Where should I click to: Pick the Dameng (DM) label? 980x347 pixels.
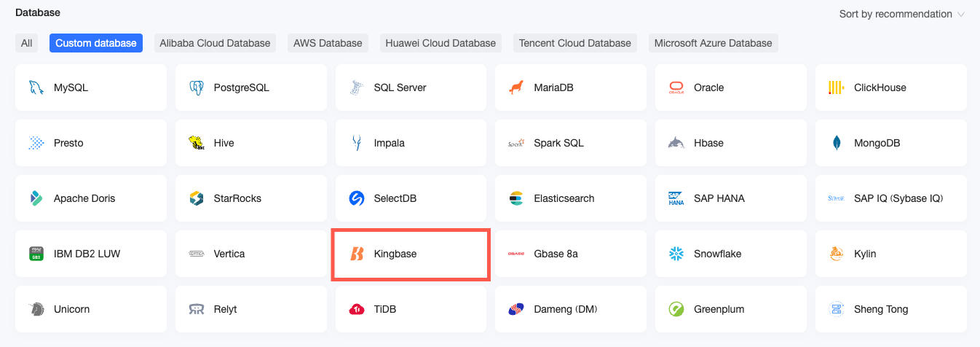tap(566, 309)
